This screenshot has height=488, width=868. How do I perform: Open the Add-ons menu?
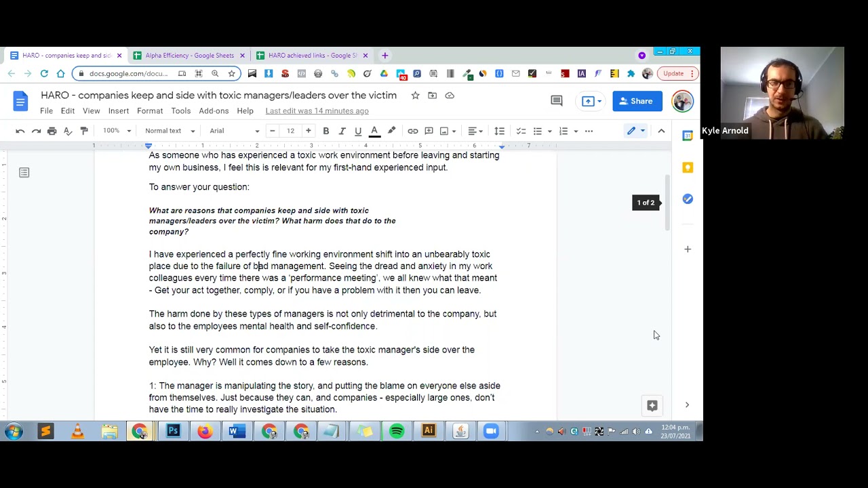[x=214, y=111]
